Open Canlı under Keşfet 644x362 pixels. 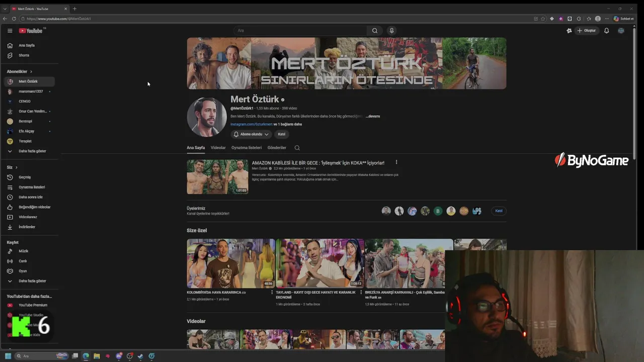[x=30, y=261]
